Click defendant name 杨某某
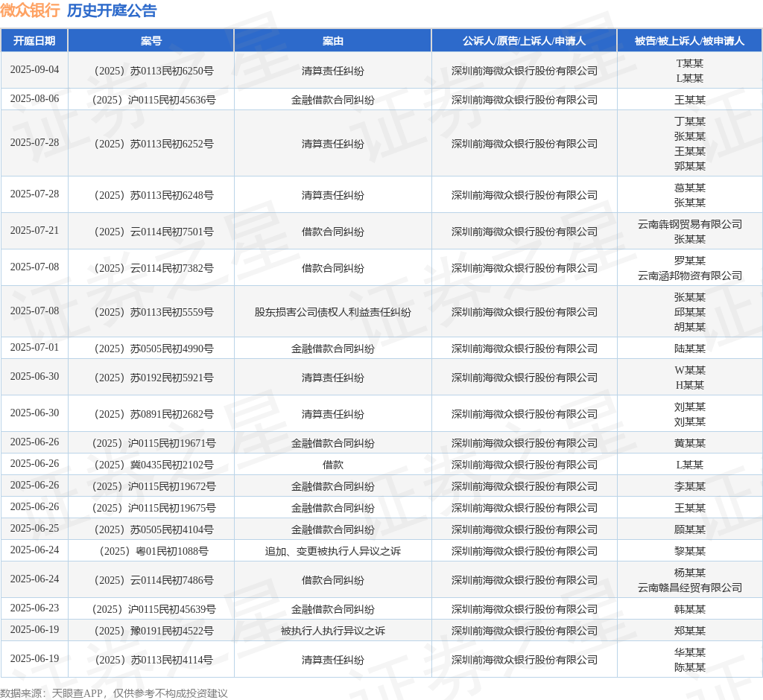 [x=689, y=573]
